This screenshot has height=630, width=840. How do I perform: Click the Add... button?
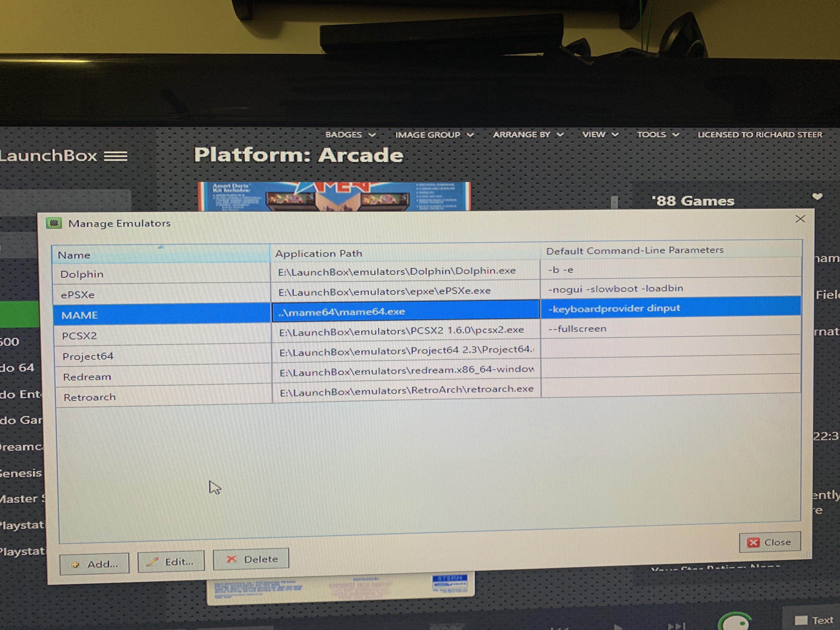(94, 564)
